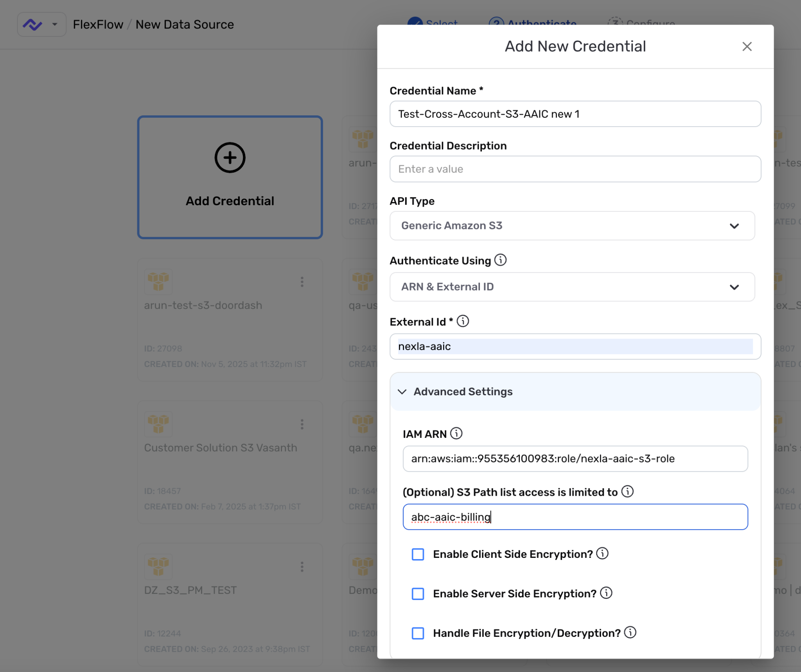Click the Credential Description input field
Viewport: 801px width, 672px height.
pyautogui.click(x=574, y=169)
